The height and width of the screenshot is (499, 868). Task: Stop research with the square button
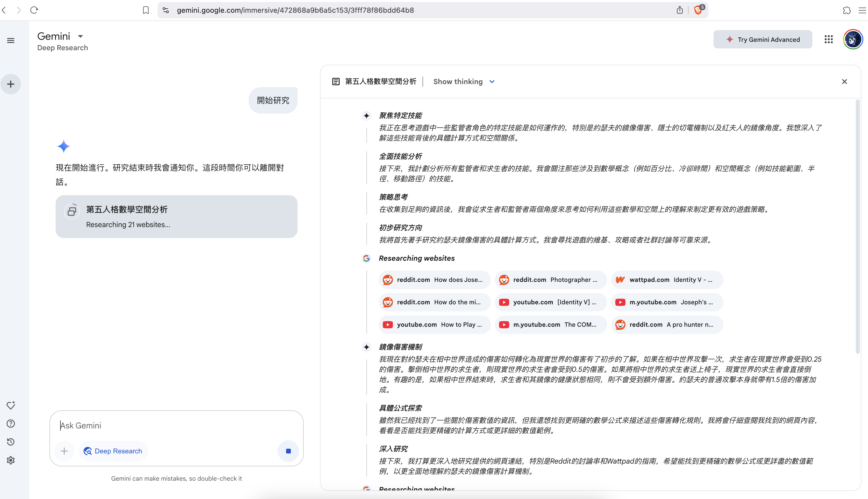[288, 451]
